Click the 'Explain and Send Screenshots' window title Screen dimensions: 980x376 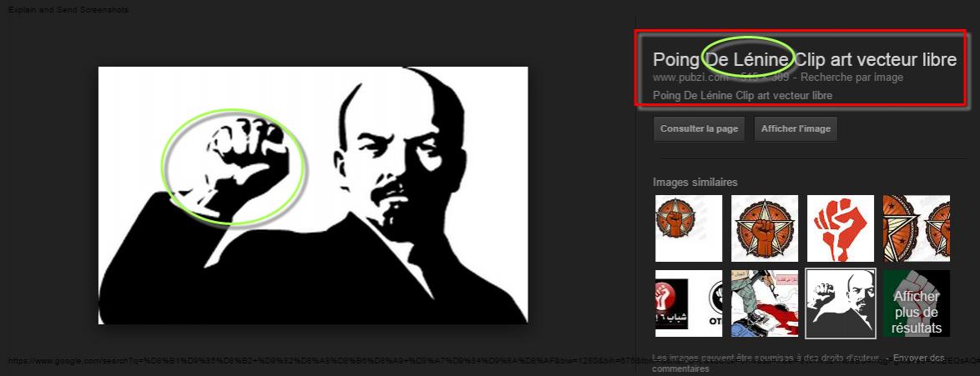pos(68,10)
